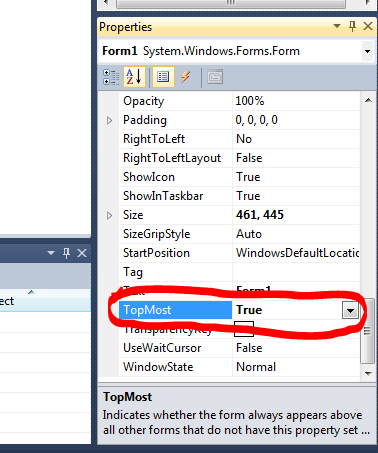
Task: Click the TopMost True value
Action: (287, 310)
